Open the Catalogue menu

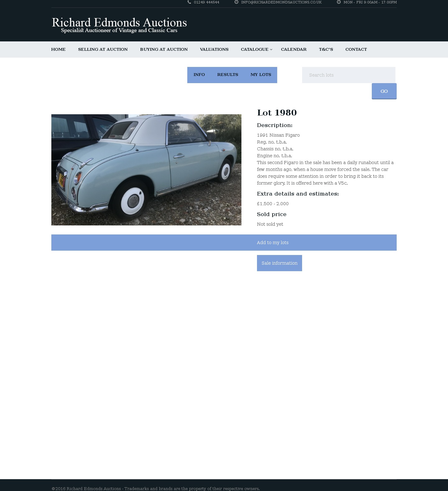pyautogui.click(x=254, y=50)
